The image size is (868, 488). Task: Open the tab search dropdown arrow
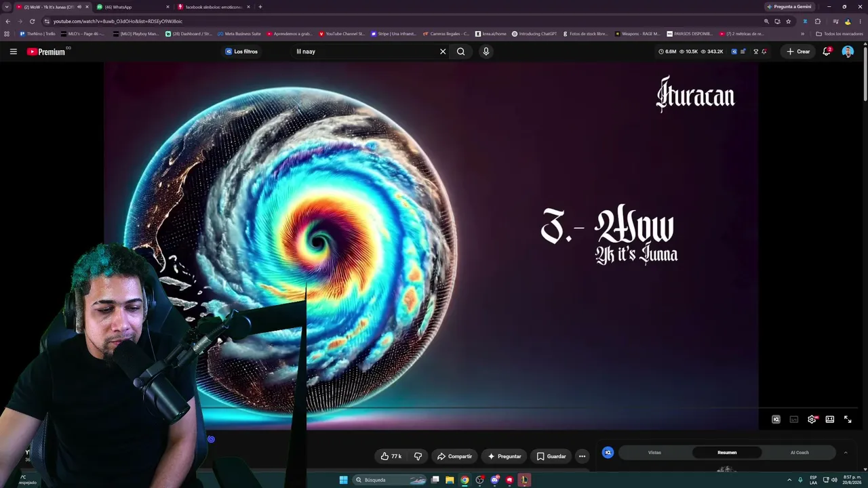[x=6, y=7]
